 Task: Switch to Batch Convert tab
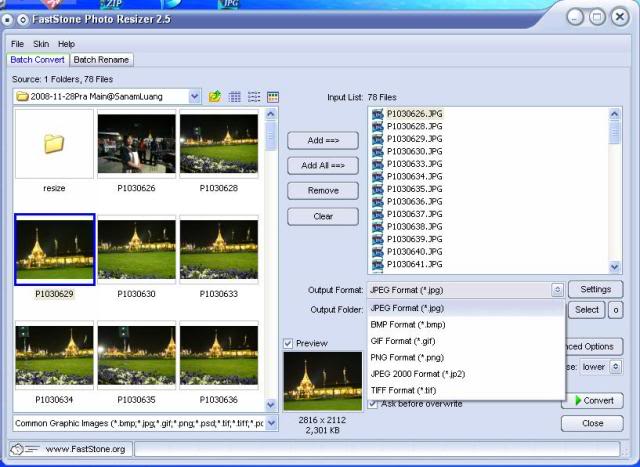[x=38, y=60]
